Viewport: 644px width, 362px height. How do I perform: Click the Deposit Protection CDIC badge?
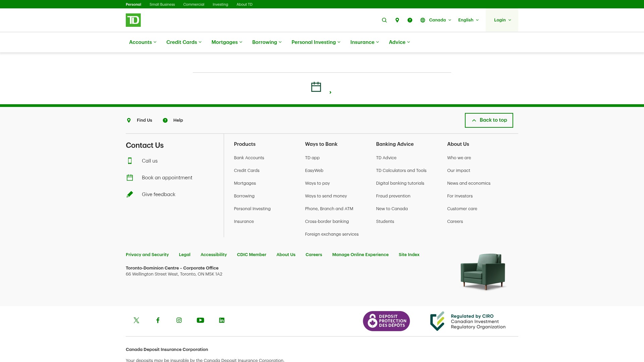[x=386, y=321]
